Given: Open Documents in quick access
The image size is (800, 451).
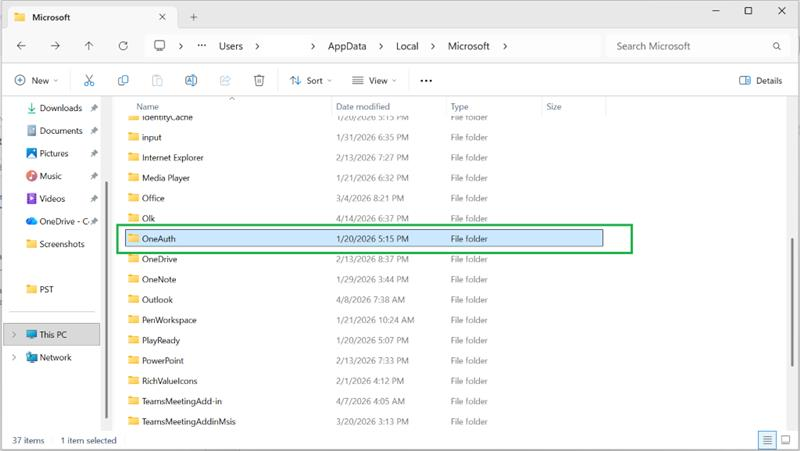Looking at the screenshot, I should (x=61, y=131).
